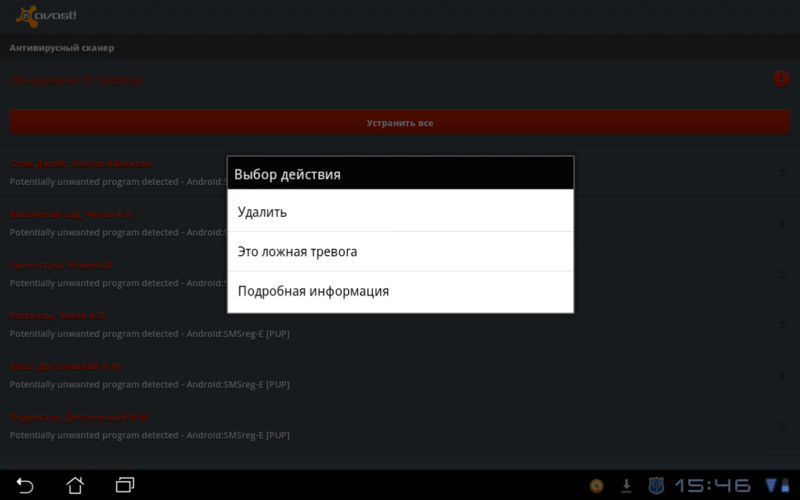Image resolution: width=800 pixels, height=500 pixels.
Task: Open the Бесы, Достоевский Ф.М. item
Action: pyautogui.click(x=400, y=374)
